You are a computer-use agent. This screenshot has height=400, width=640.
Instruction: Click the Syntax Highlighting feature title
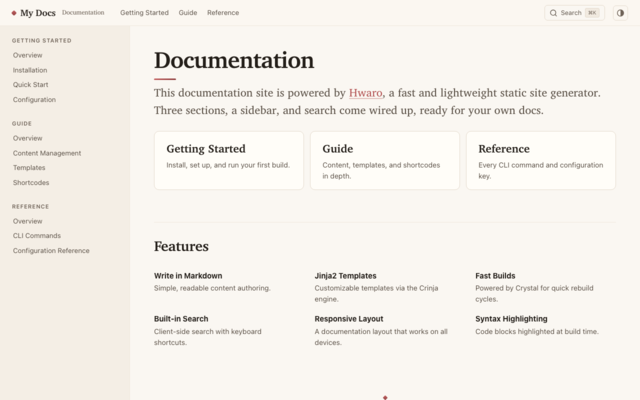[x=511, y=319]
